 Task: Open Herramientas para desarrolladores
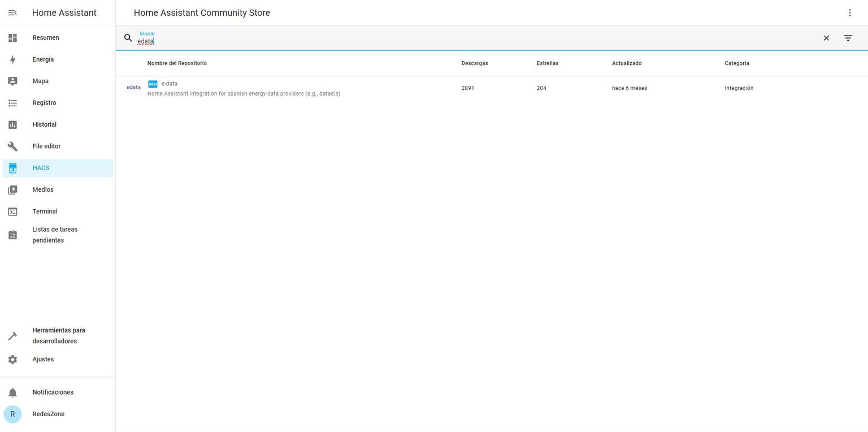[58, 336]
